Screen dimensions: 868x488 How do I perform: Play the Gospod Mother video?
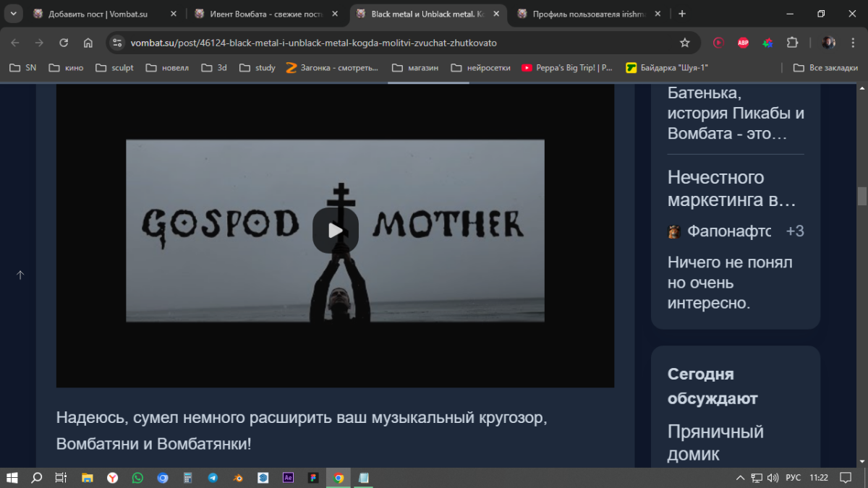click(x=335, y=231)
